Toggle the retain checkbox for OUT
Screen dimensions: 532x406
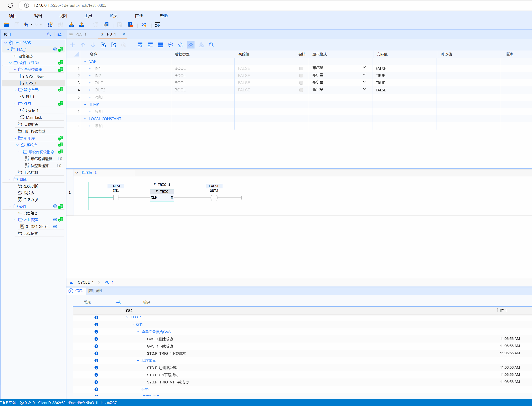click(301, 83)
